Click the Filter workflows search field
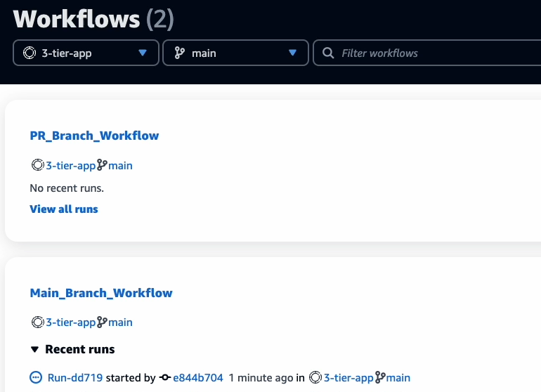 [x=426, y=53]
